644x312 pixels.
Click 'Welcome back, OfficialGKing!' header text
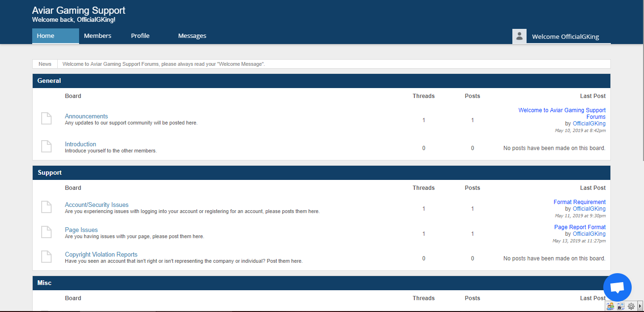point(73,20)
